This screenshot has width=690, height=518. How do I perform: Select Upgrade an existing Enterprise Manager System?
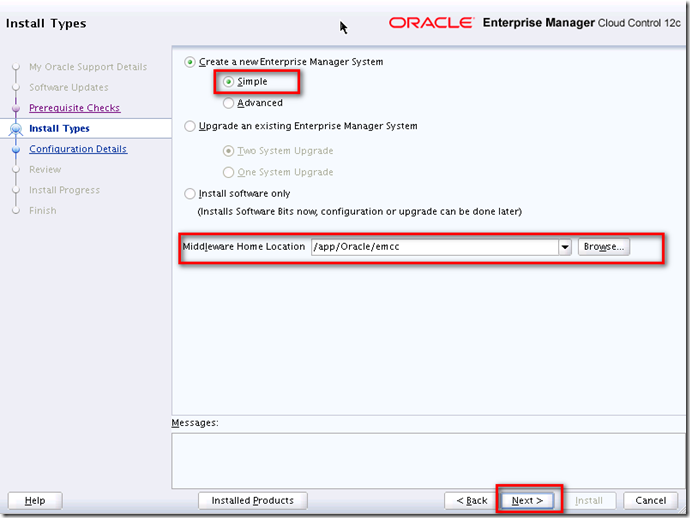(x=190, y=126)
